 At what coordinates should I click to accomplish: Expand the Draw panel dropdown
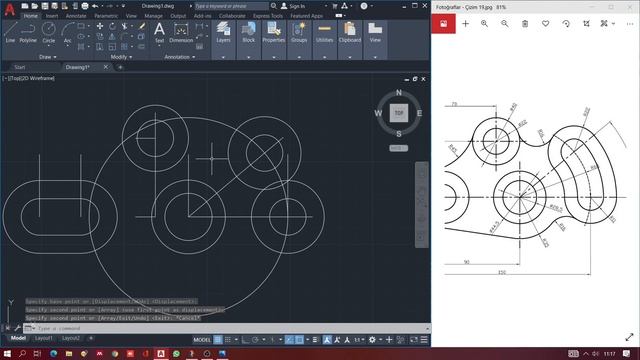48,57
